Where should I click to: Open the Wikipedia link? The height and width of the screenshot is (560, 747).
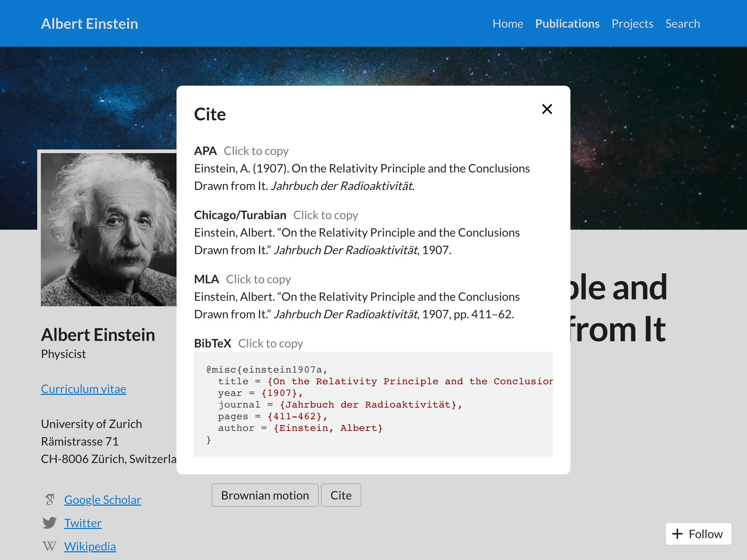(90, 546)
